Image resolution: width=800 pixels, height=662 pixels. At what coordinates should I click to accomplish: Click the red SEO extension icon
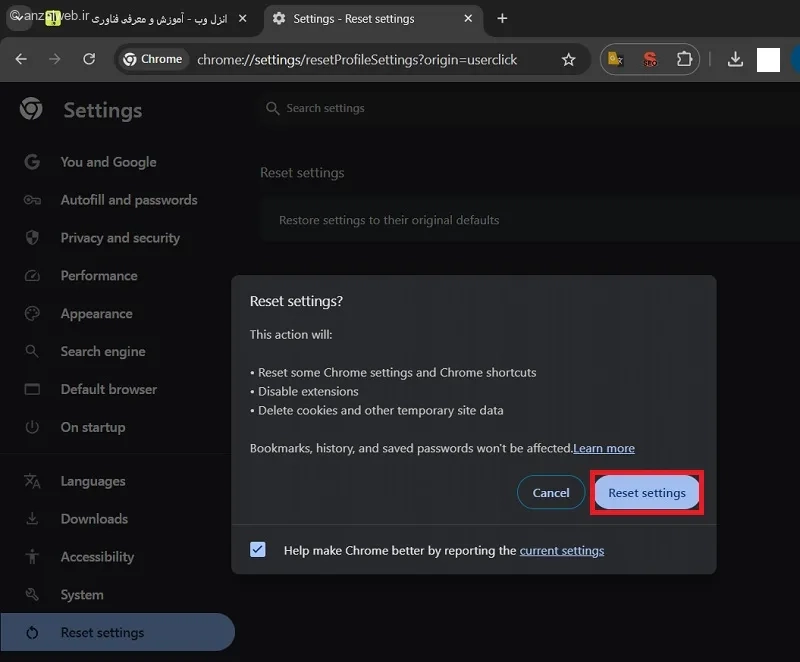650,60
